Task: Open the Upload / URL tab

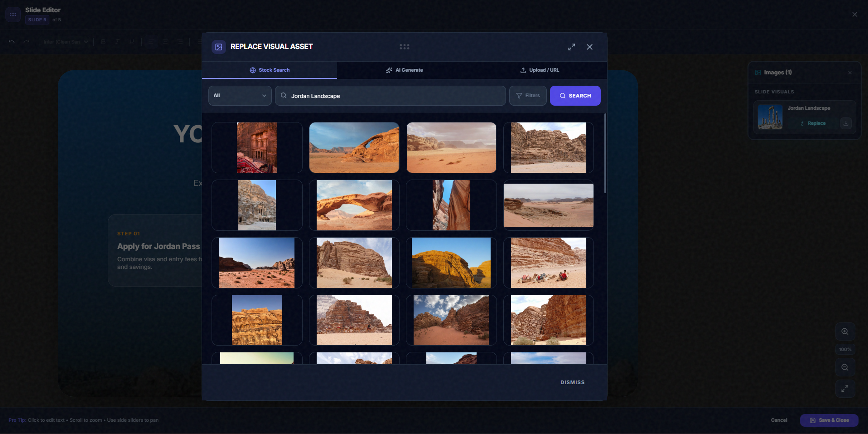Action: pos(540,70)
